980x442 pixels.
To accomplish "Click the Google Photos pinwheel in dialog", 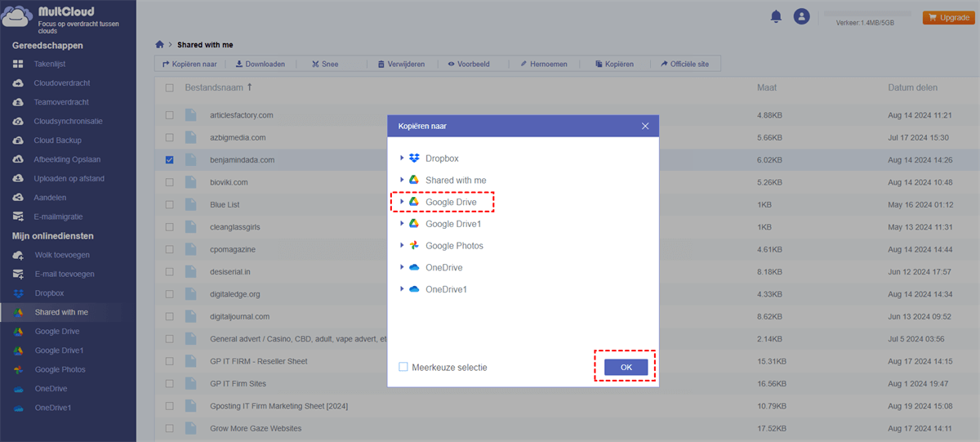I will coord(414,245).
